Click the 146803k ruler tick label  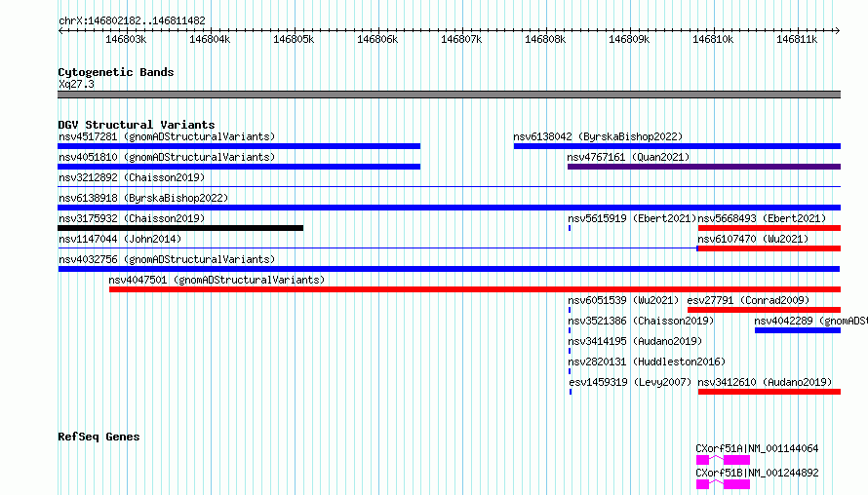click(126, 40)
